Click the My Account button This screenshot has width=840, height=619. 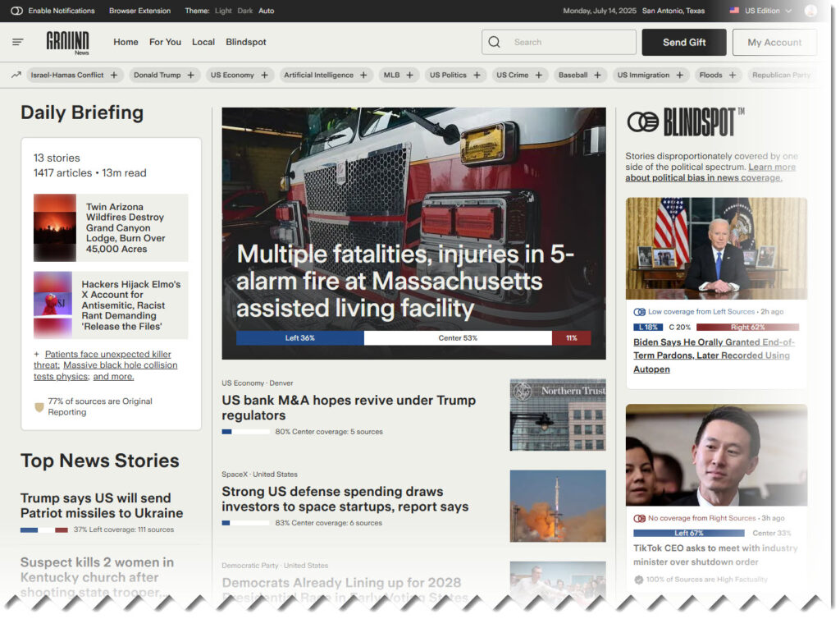click(774, 43)
